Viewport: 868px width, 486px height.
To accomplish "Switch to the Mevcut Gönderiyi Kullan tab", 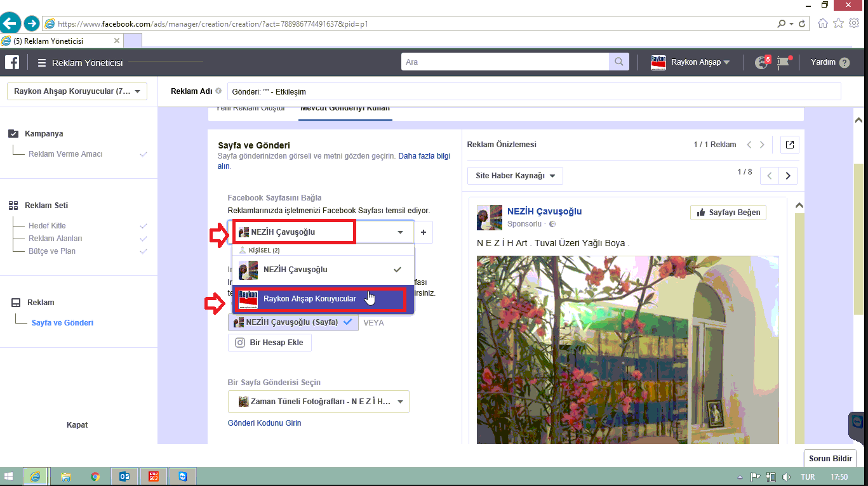I will click(345, 108).
